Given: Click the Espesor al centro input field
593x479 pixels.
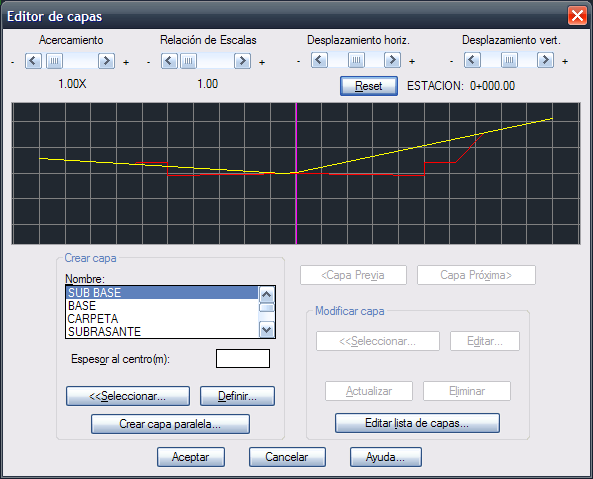Looking at the screenshot, I should pos(243,358).
